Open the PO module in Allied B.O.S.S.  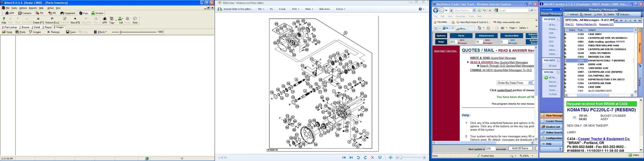pos(39,13)
